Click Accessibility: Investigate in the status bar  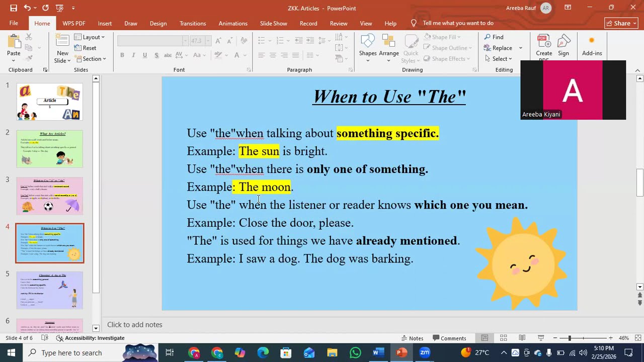(91, 338)
